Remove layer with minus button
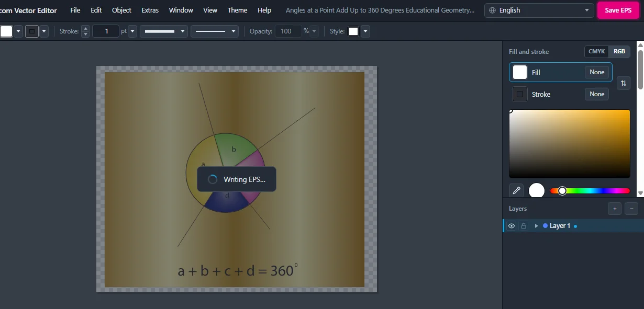 click(x=631, y=209)
